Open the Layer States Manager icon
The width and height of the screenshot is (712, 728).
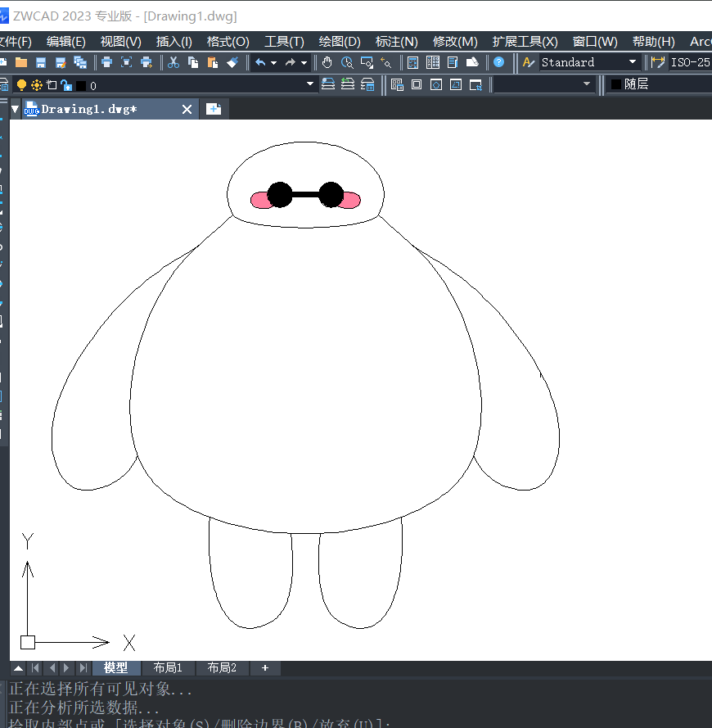367,84
